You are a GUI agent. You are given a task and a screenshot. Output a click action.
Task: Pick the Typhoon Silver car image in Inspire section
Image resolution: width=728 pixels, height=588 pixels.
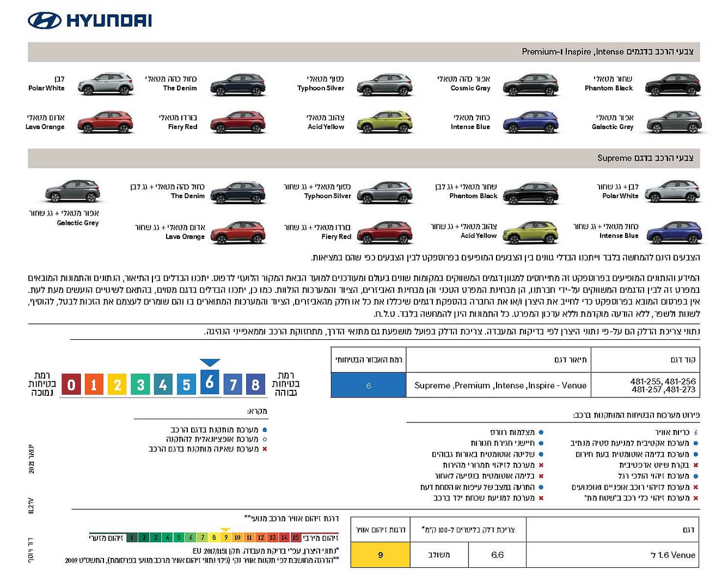pyautogui.click(x=385, y=84)
